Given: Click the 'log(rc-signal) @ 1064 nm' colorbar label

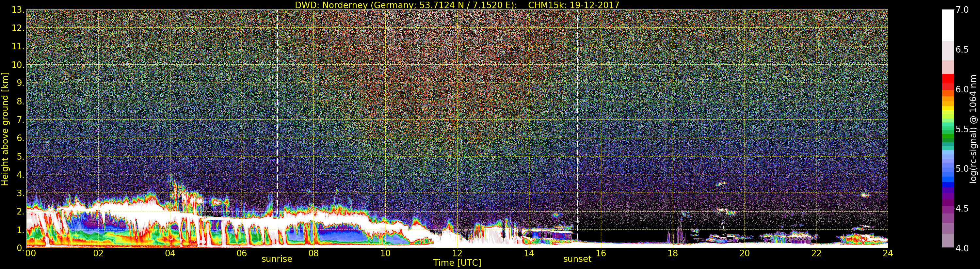Looking at the screenshot, I should coord(973,129).
